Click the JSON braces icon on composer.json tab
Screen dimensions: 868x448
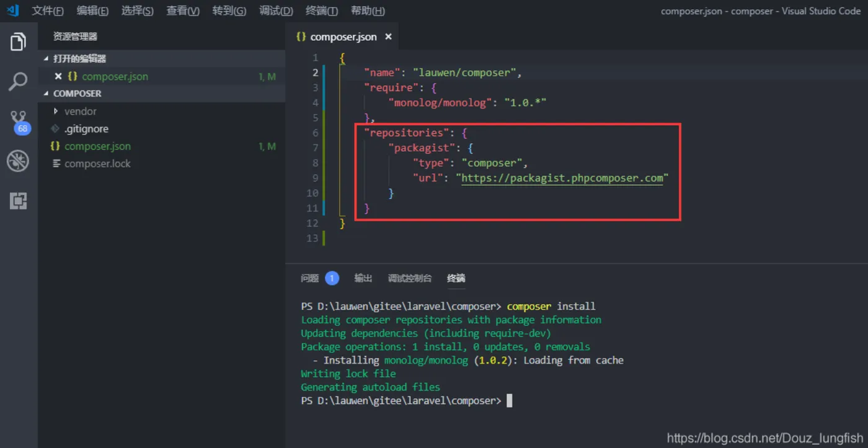click(x=301, y=37)
